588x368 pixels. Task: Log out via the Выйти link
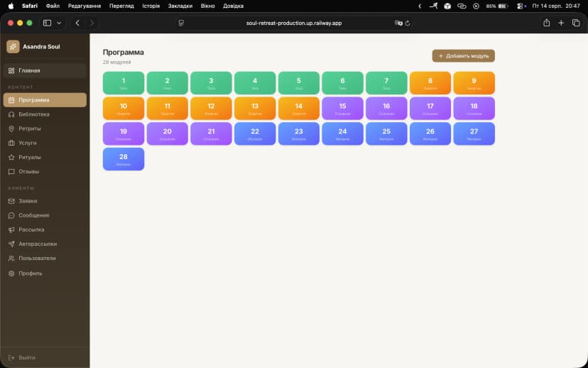pos(27,357)
